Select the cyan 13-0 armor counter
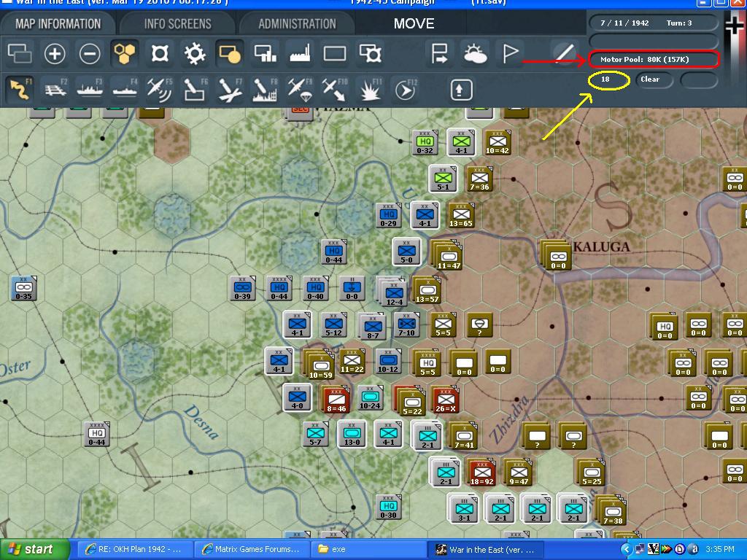Viewport: 747px width, 560px height. 352,434
